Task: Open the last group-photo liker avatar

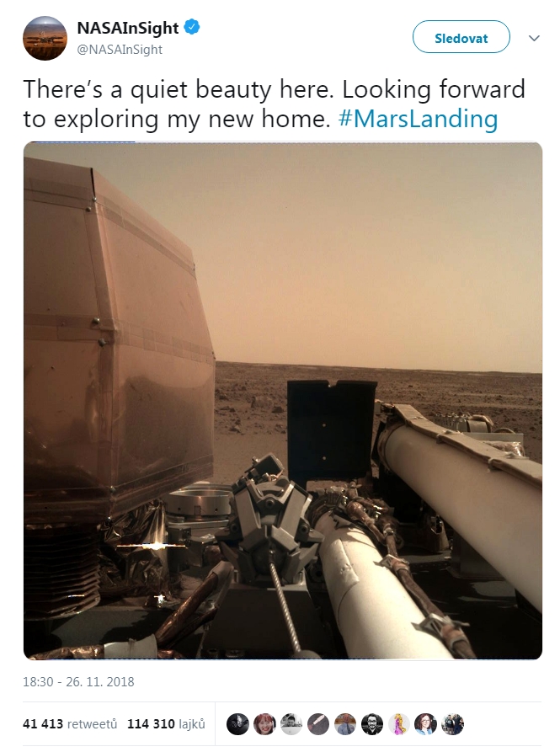Action: click(x=452, y=724)
